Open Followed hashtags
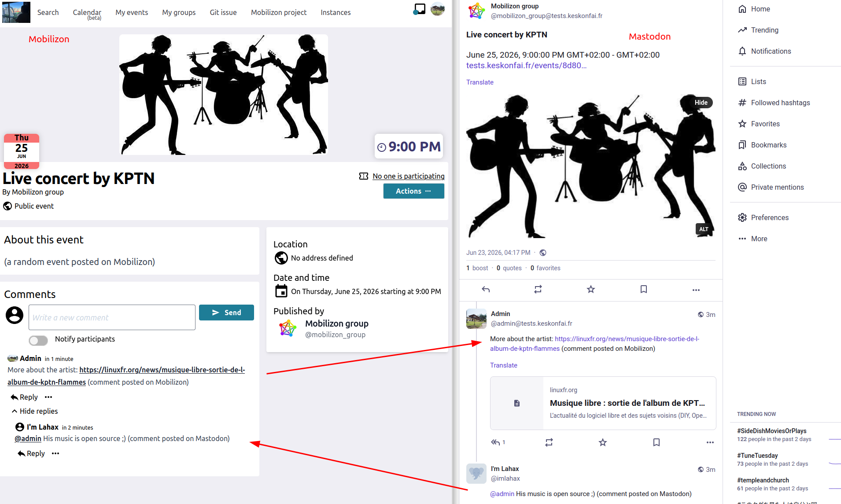 pos(774,103)
